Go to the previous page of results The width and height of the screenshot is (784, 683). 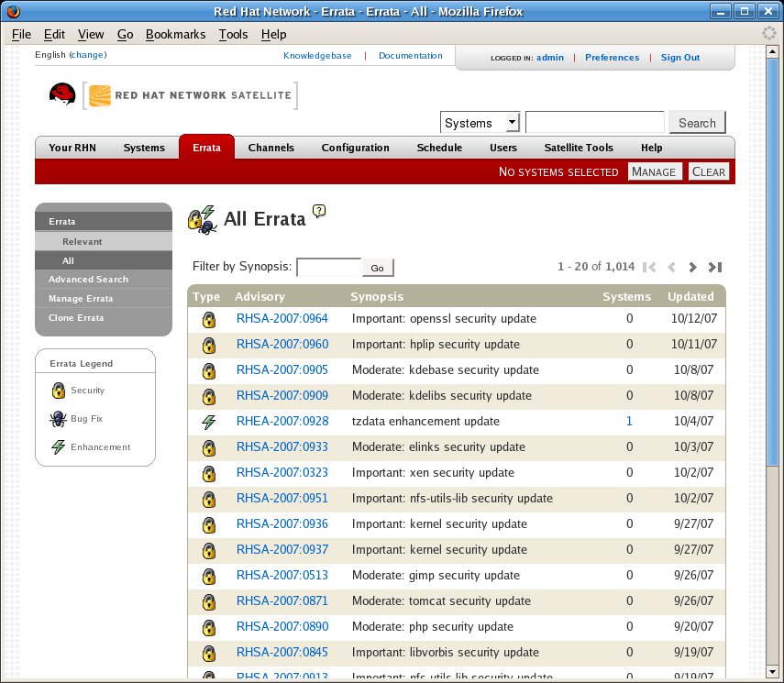(671, 267)
